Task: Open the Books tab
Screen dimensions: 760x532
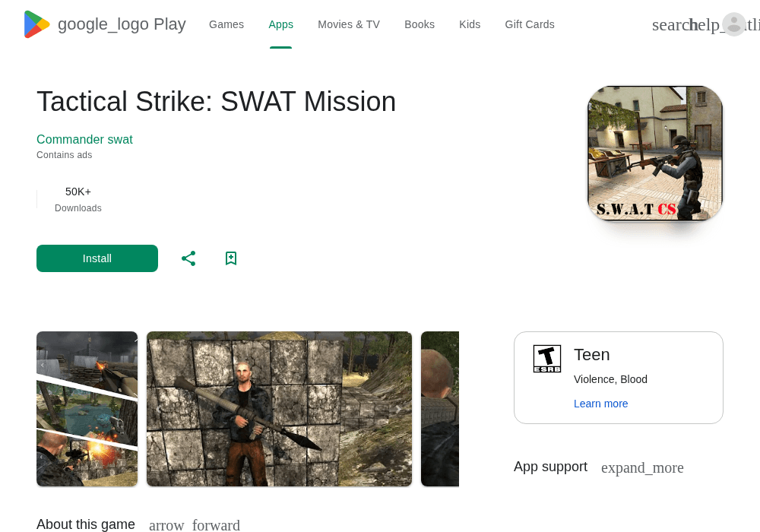Action: [x=420, y=24]
